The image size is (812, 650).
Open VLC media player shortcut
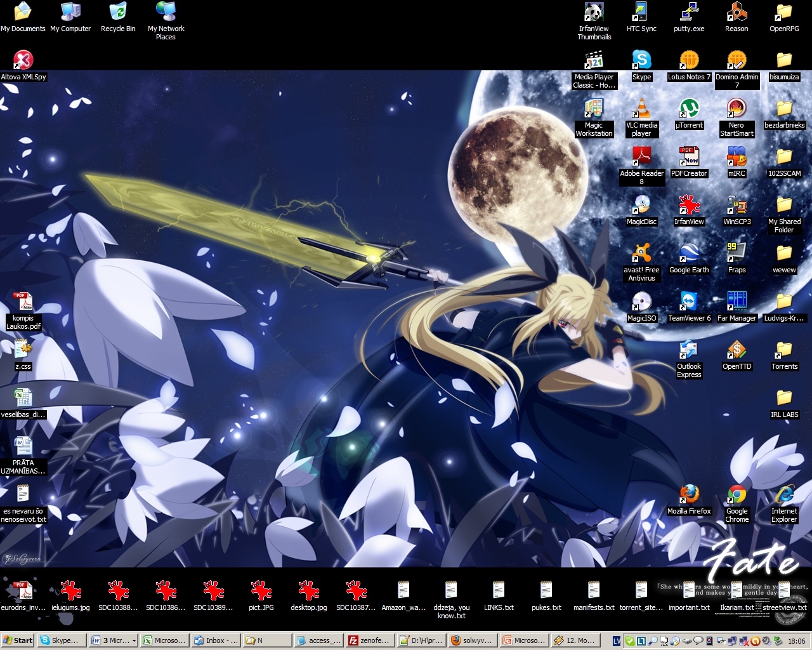click(x=641, y=117)
